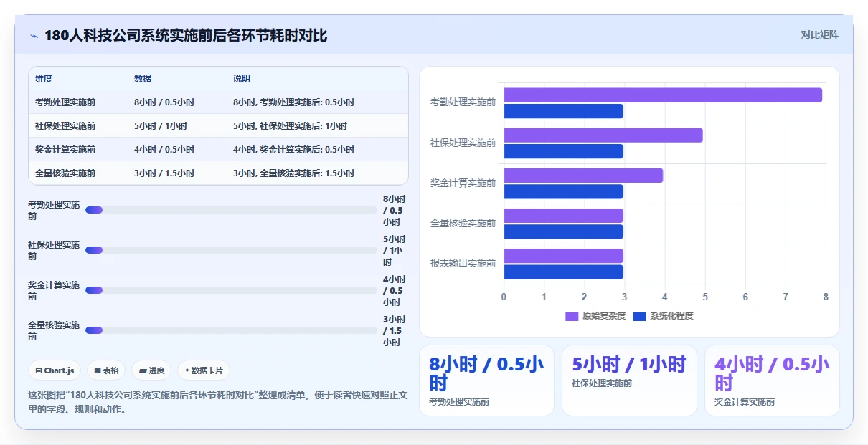Click the 维度 column header
The height and width of the screenshot is (445, 868).
(x=44, y=79)
